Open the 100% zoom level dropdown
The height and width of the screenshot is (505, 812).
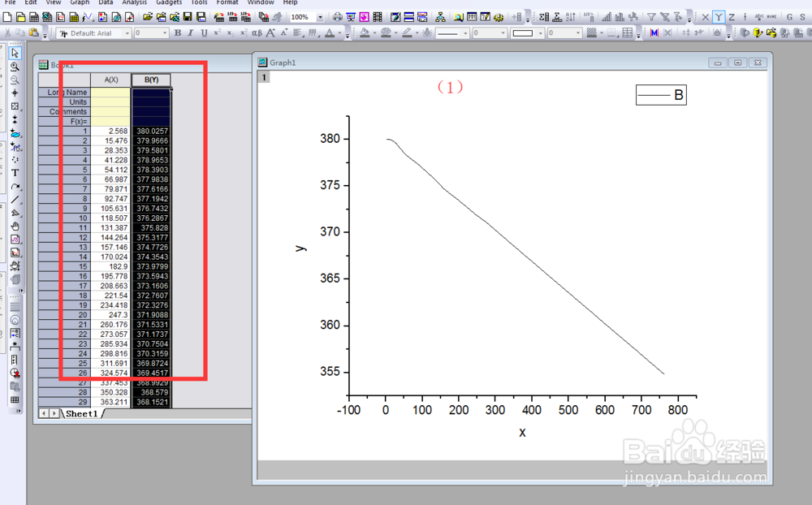point(320,17)
